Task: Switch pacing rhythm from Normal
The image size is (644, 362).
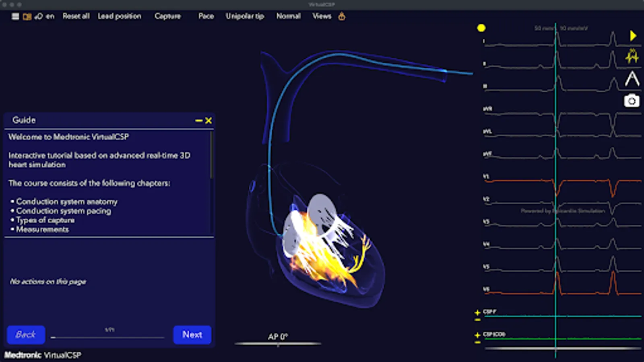Action: [288, 16]
